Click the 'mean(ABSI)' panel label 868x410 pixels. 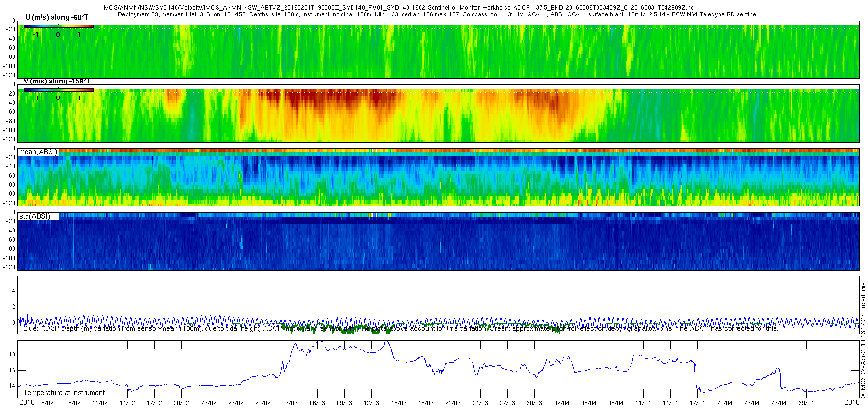click(38, 152)
